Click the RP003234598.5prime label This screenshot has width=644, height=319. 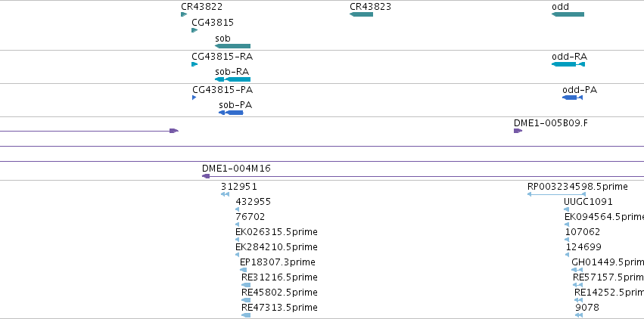tap(577, 187)
